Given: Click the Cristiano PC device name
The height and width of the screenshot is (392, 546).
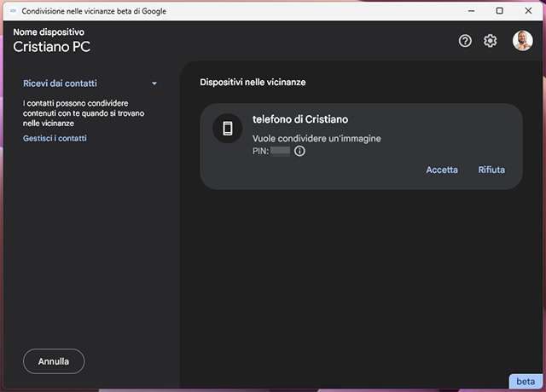Looking at the screenshot, I should click(51, 47).
